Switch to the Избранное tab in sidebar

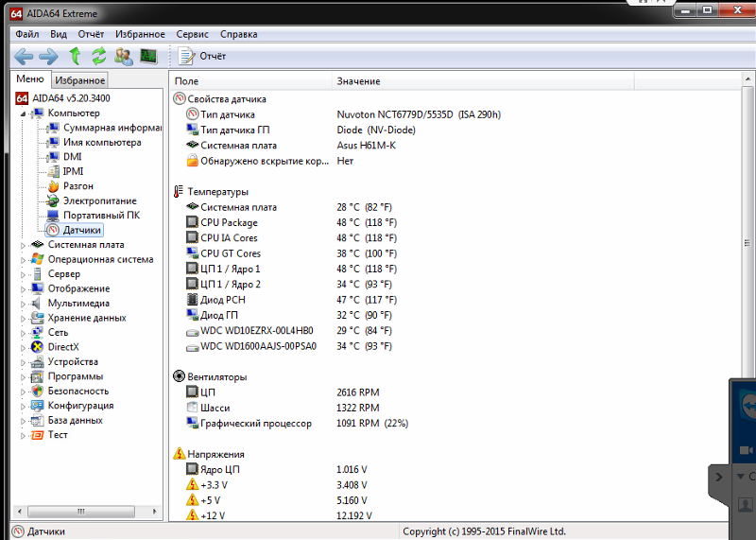coord(79,80)
